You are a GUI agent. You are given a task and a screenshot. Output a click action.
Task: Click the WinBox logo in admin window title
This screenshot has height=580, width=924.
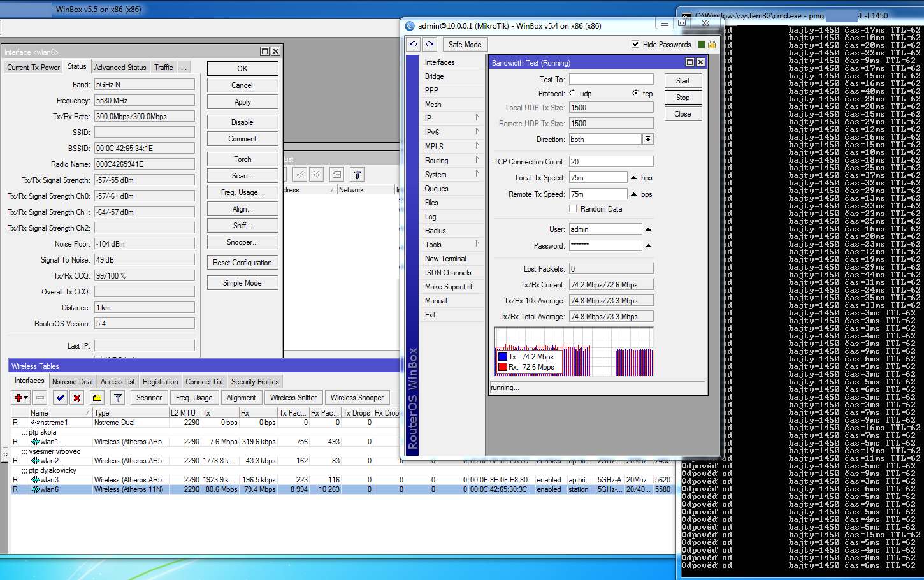pyautogui.click(x=410, y=26)
